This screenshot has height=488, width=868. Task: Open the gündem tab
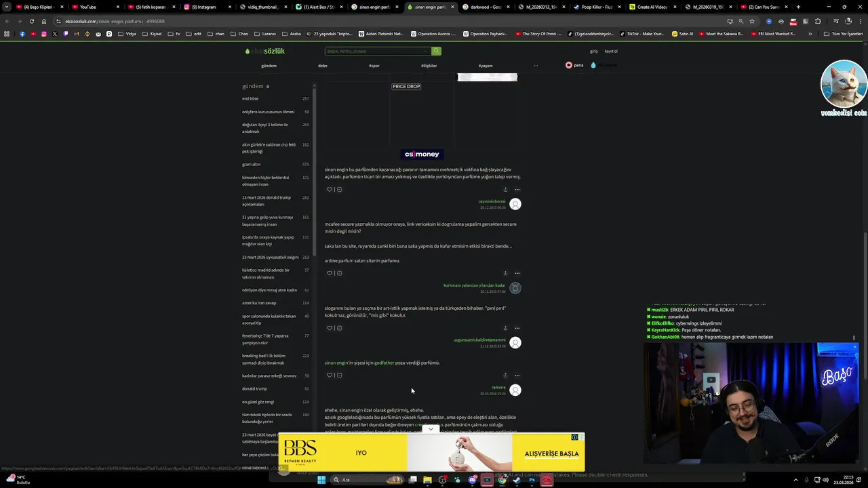pos(269,66)
